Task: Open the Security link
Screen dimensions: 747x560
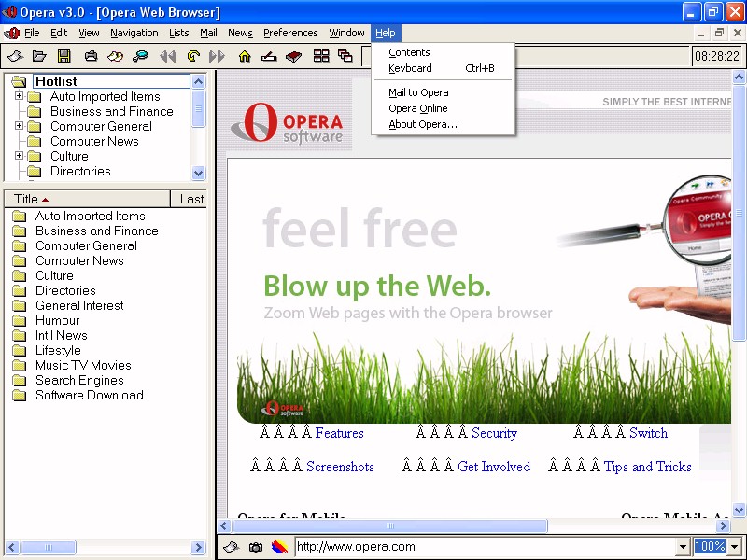Action: 495,433
